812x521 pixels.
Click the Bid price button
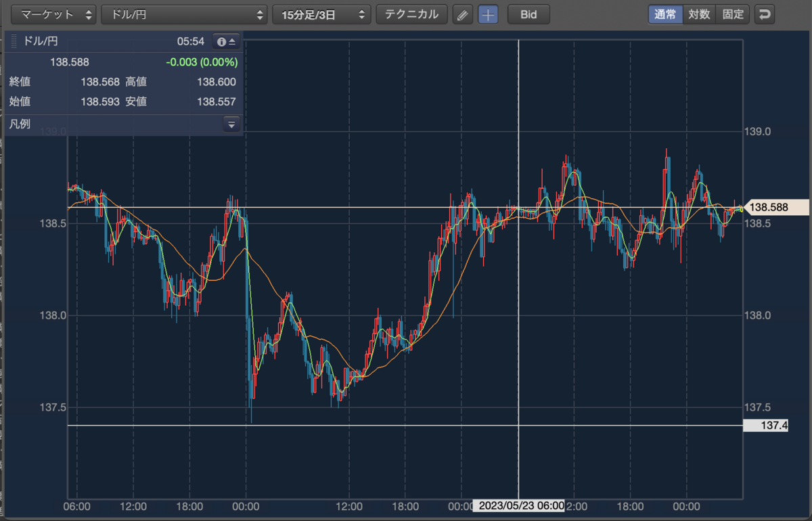[x=528, y=14]
